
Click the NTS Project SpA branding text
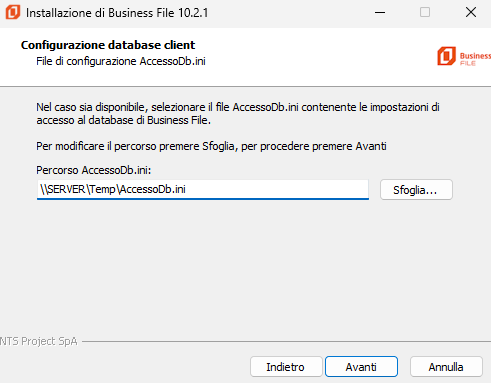[x=39, y=341]
